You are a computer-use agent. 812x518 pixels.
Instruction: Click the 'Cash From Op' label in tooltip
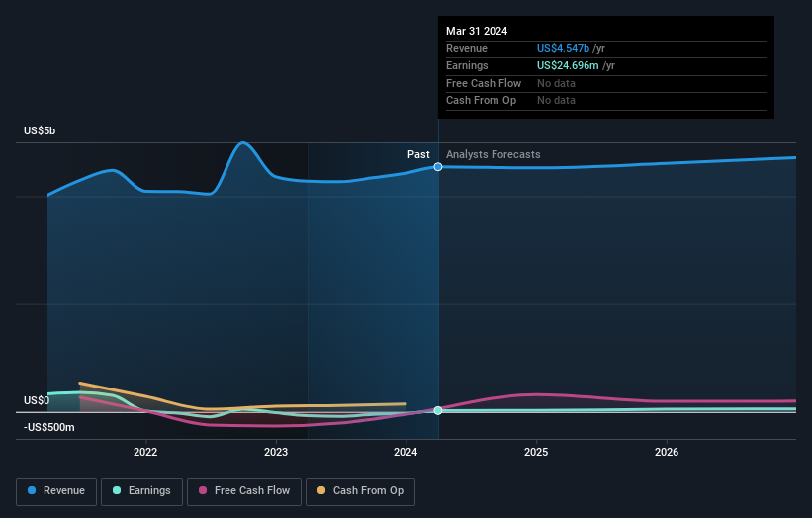click(481, 101)
